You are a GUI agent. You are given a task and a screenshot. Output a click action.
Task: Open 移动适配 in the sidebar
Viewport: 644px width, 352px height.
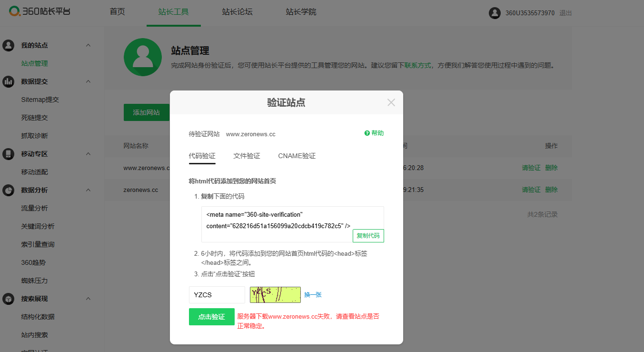coord(34,172)
